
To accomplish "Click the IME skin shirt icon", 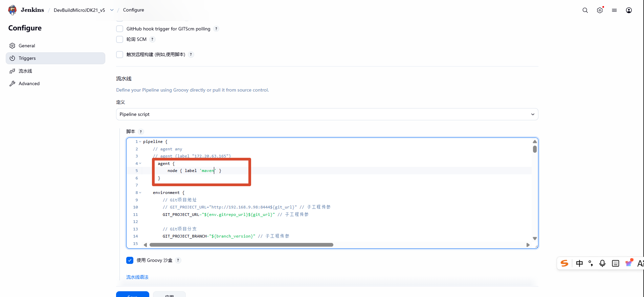I will click(x=629, y=263).
